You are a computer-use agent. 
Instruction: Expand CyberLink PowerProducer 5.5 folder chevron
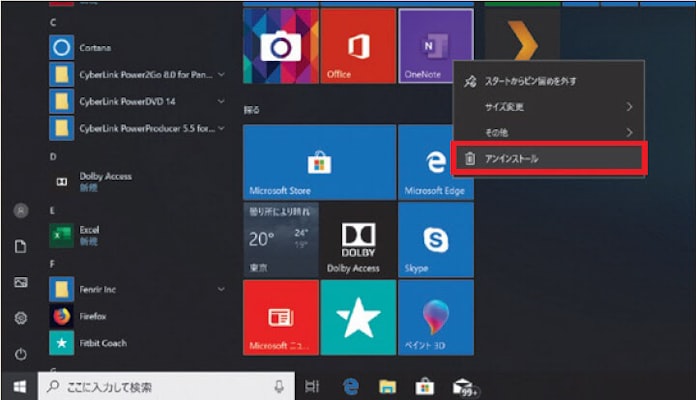pos(221,128)
